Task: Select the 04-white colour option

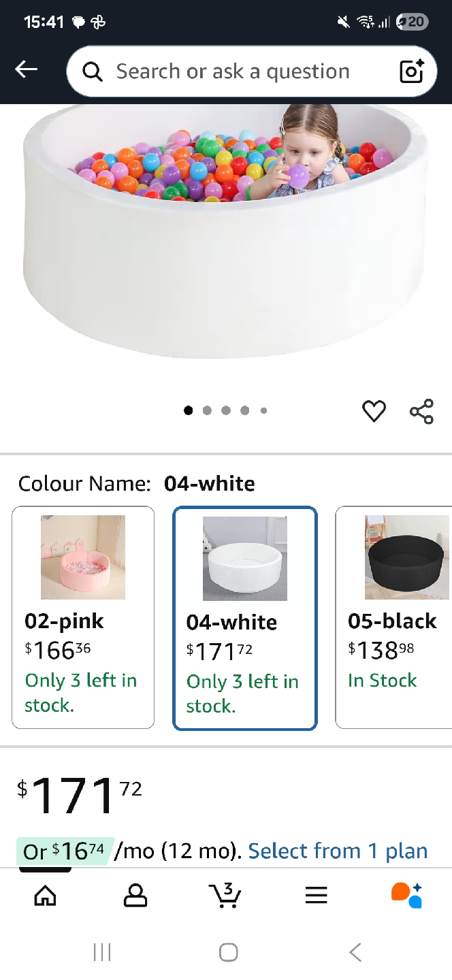Action: (245, 618)
